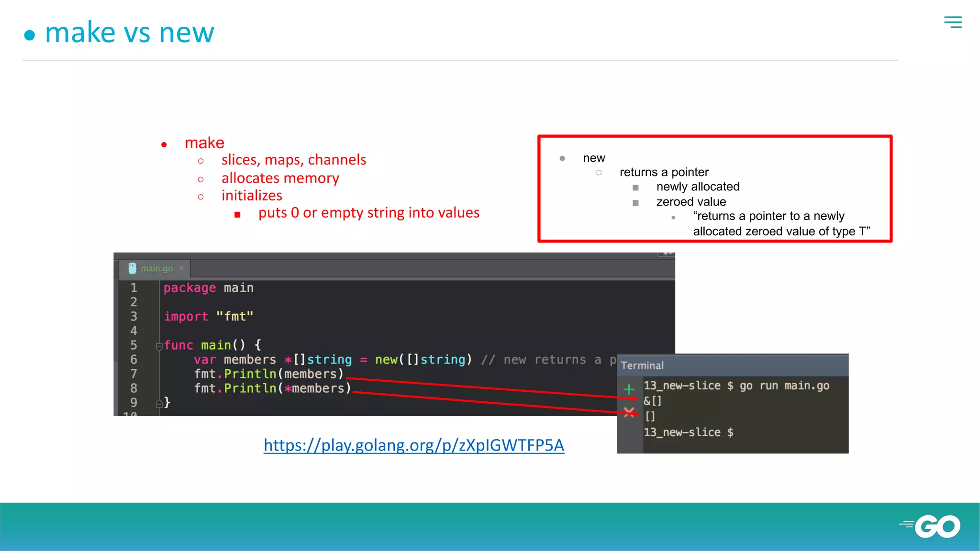This screenshot has width=980, height=551.
Task: Click the 'make vs new' slide title
Action: pos(129,33)
